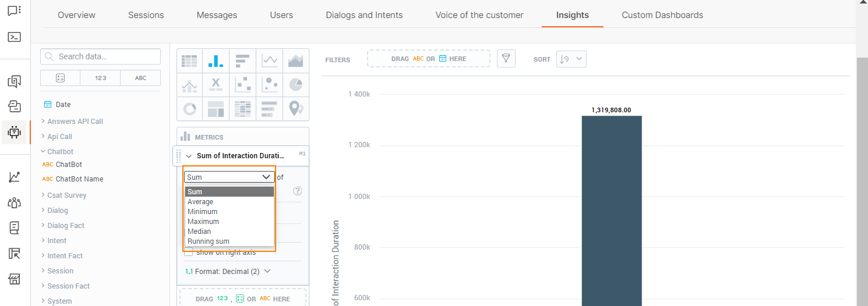Screen dimensions: 868x306
Task: Pick the geo map pin chart
Action: 296,109
